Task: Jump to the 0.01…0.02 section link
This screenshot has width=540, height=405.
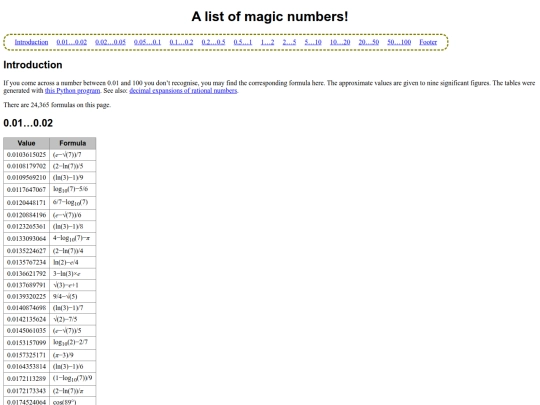Action: pyautogui.click(x=72, y=42)
